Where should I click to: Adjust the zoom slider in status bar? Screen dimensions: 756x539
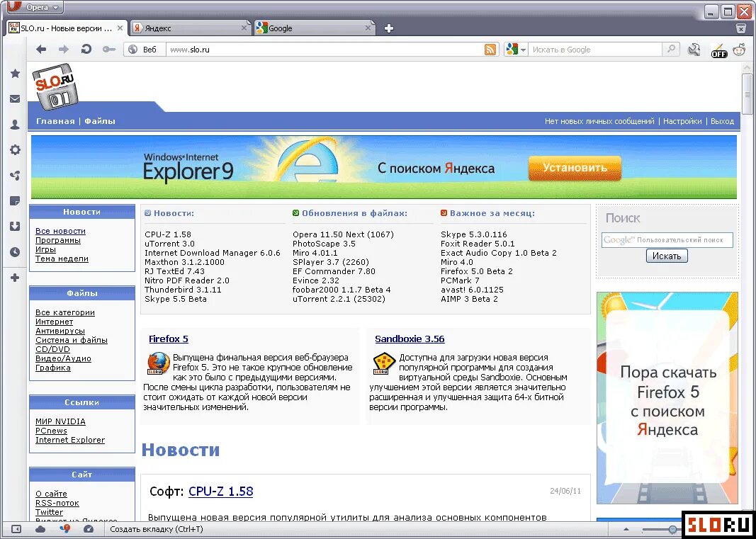[x=672, y=530]
